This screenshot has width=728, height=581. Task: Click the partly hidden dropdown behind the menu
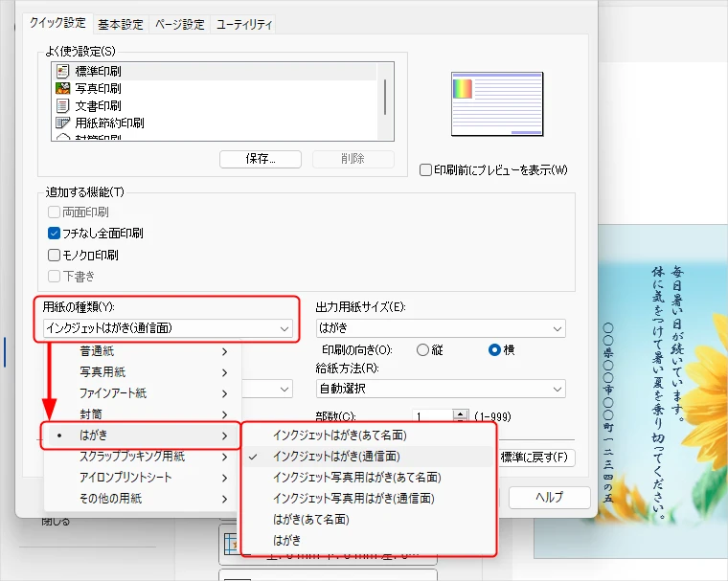pyautogui.click(x=267, y=389)
